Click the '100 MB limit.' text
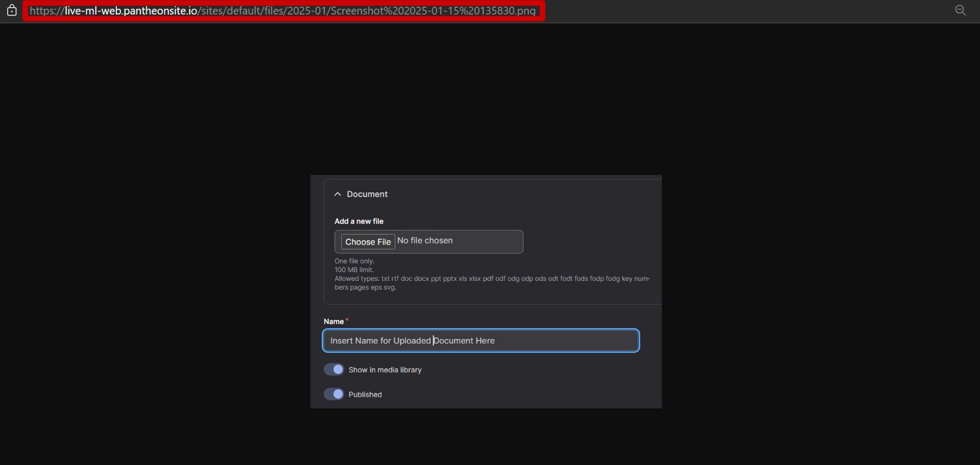This screenshot has height=465, width=980. (x=354, y=270)
